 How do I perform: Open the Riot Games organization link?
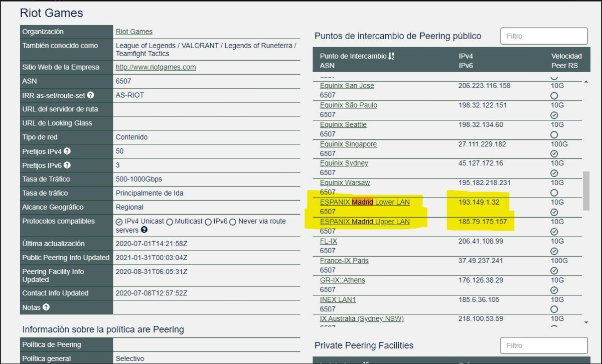click(134, 32)
